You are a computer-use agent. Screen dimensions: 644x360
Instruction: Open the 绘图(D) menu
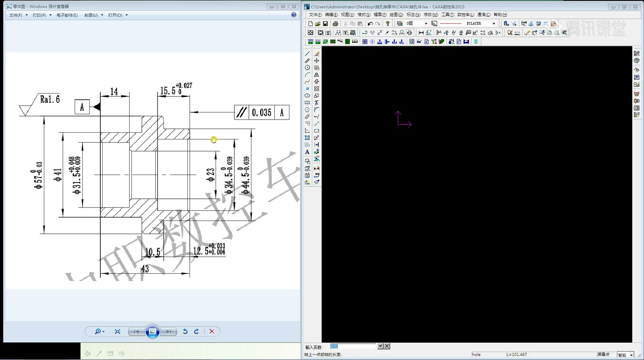point(396,14)
